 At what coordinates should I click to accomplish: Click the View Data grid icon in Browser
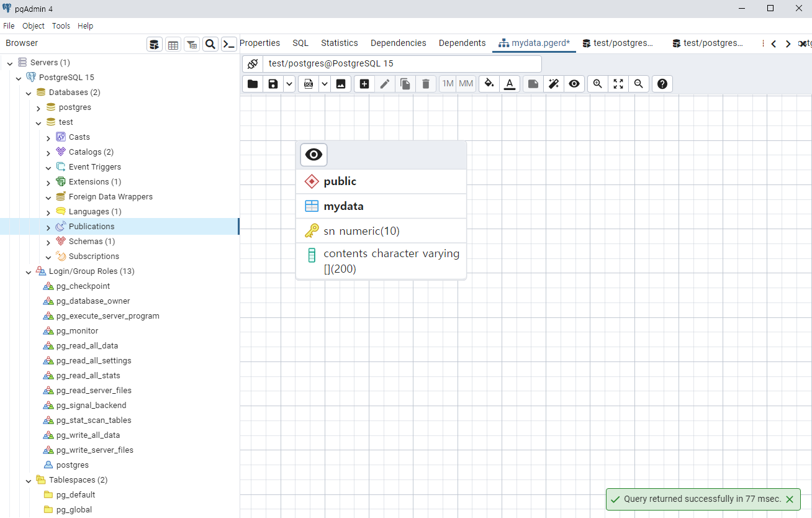click(x=173, y=44)
